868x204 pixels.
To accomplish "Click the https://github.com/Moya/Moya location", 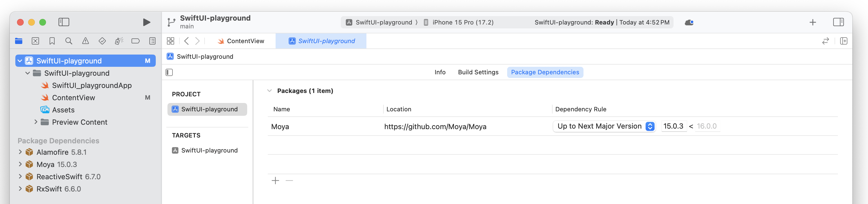I will pos(435,127).
